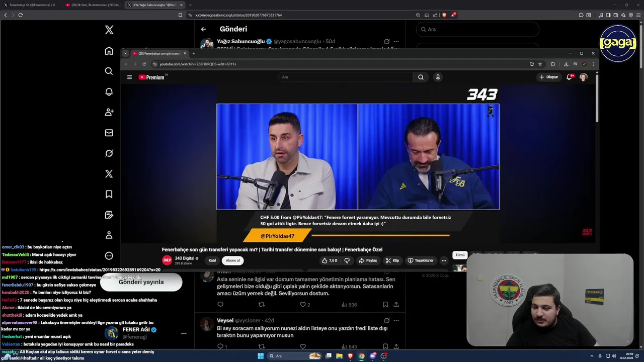Select the Tümü filter chip
The image size is (644, 362).
coord(460,255)
